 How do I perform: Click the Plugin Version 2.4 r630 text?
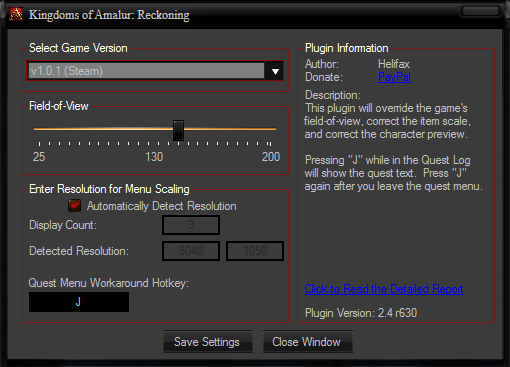(361, 313)
